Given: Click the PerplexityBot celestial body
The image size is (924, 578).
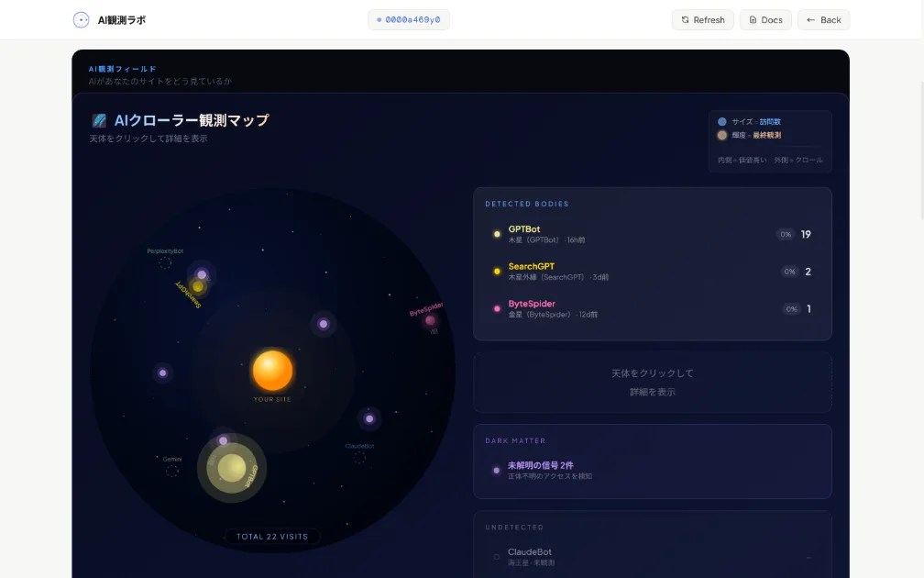Looking at the screenshot, I should (167, 265).
